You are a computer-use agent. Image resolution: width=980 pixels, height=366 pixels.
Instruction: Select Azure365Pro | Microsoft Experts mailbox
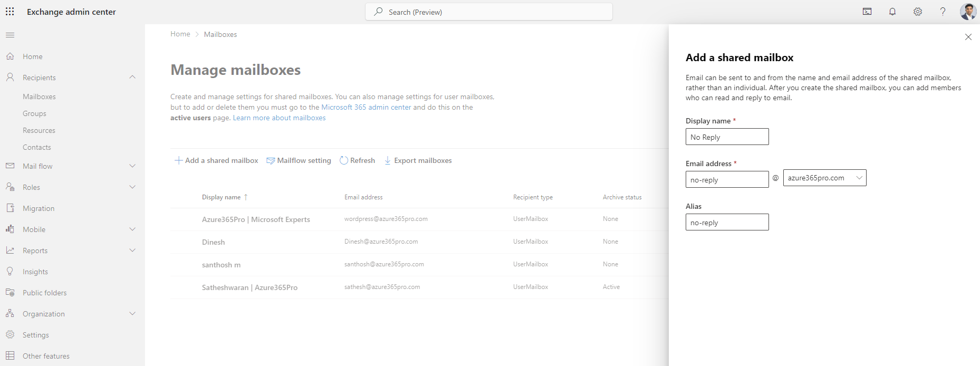click(x=419, y=219)
